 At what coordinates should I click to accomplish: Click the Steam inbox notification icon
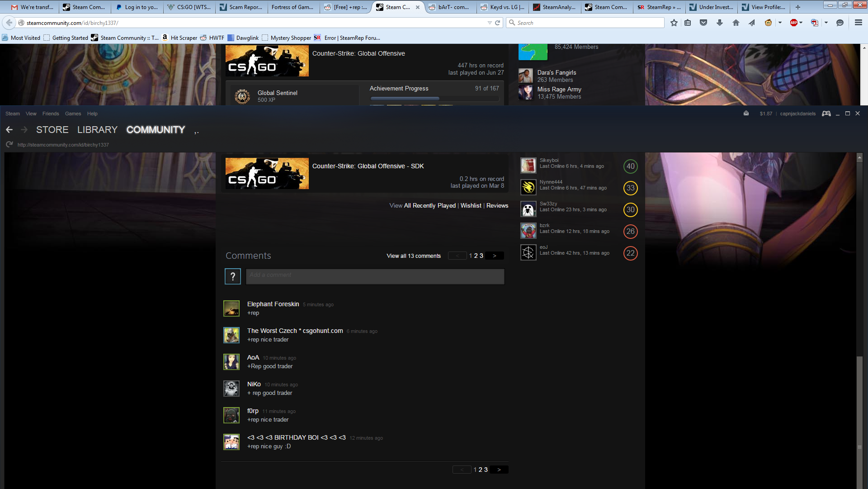point(746,114)
